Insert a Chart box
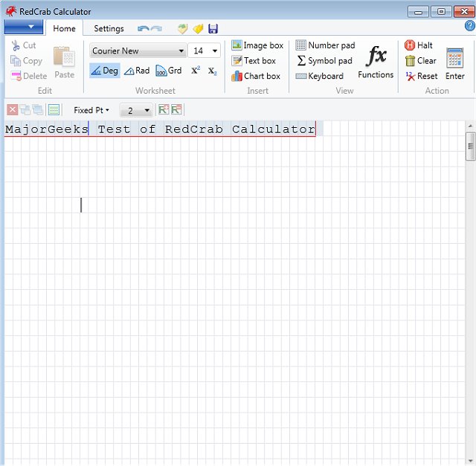Image resolution: width=476 pixels, height=466 pixels. coord(256,76)
